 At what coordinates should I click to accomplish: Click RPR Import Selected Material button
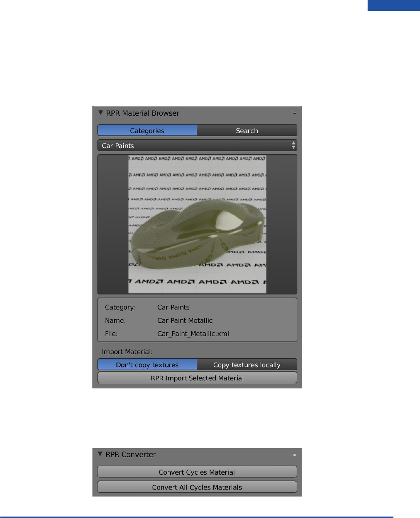pyautogui.click(x=197, y=377)
